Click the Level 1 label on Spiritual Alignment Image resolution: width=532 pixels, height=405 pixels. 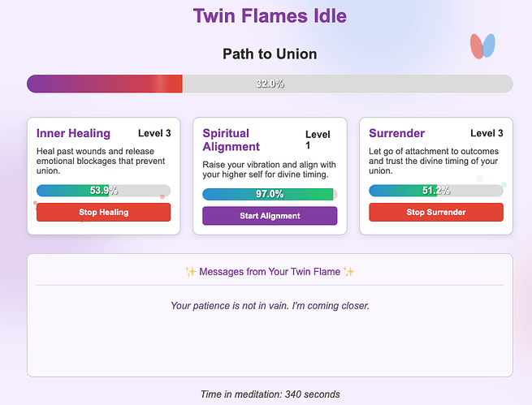pyautogui.click(x=318, y=140)
